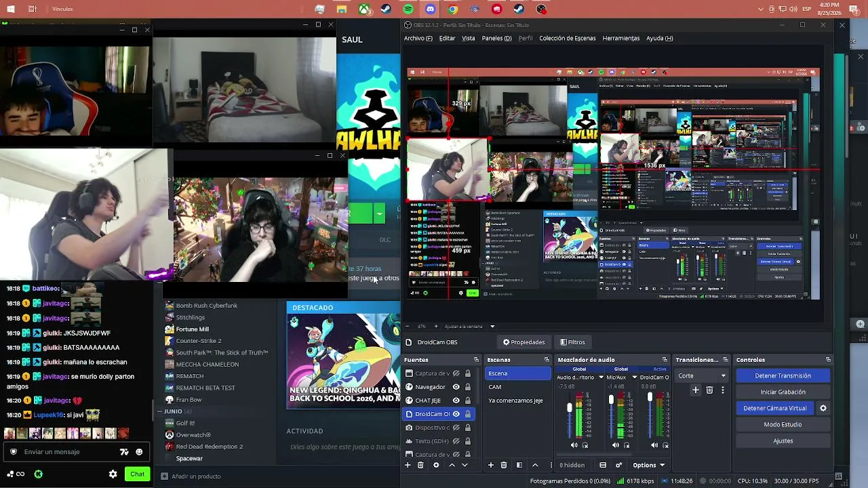Toggle lock on Navegador source
The image size is (868, 488).
coord(467,387)
